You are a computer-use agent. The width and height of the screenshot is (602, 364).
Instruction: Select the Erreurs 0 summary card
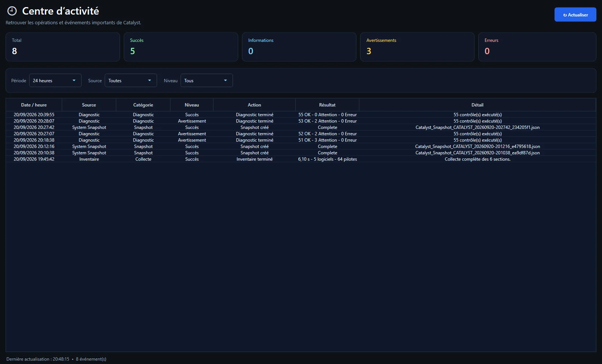(x=537, y=47)
